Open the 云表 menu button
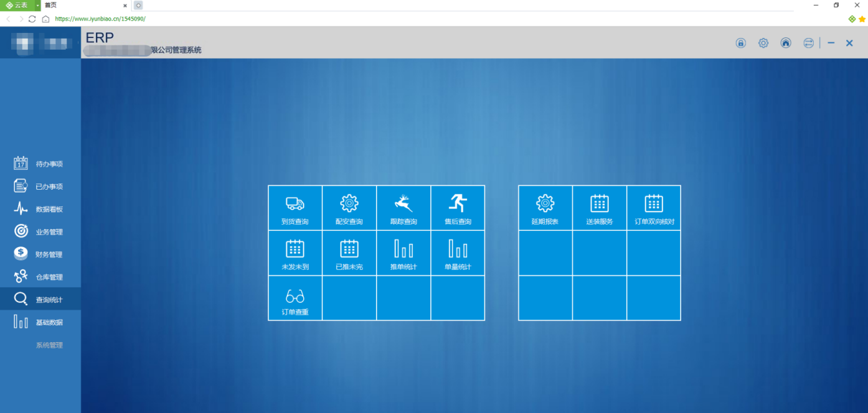Screen dimensions: 868x413 pos(17,5)
